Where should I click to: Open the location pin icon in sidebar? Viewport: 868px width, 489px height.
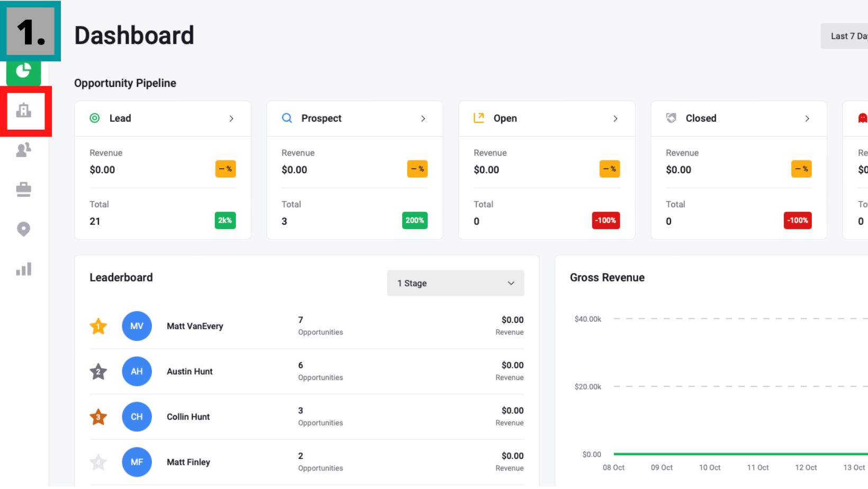tap(24, 229)
